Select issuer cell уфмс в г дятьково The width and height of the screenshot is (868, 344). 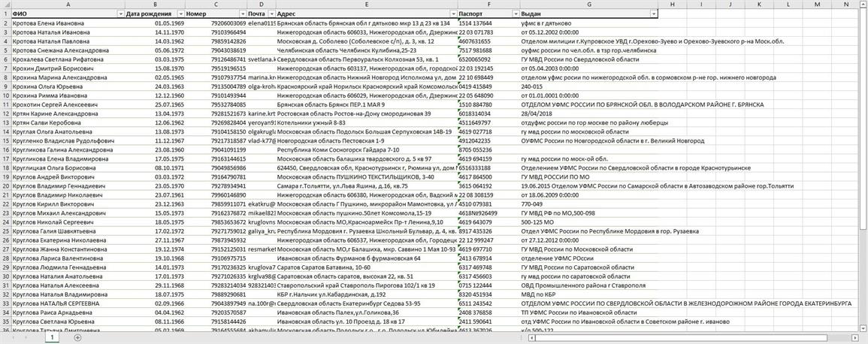click(589, 23)
